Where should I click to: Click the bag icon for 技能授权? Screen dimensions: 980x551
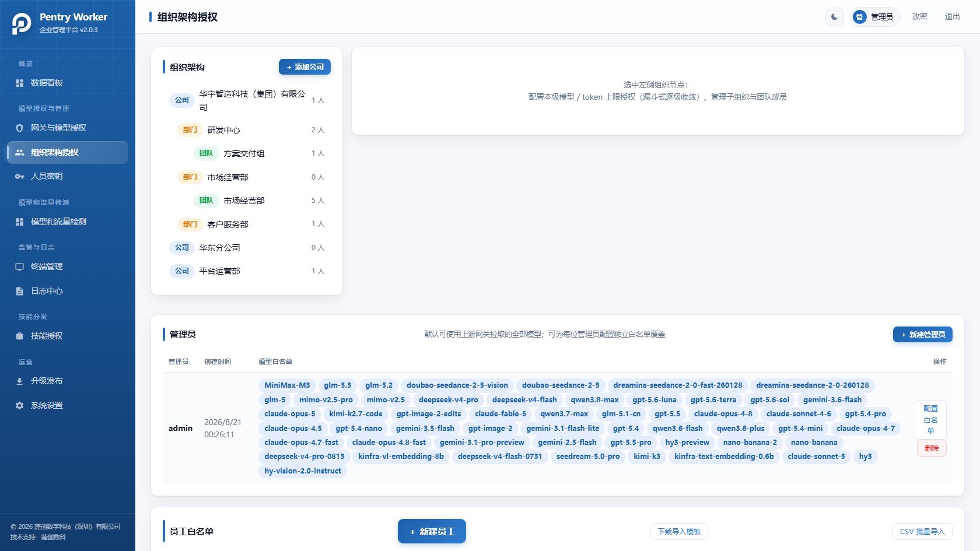[x=19, y=336]
